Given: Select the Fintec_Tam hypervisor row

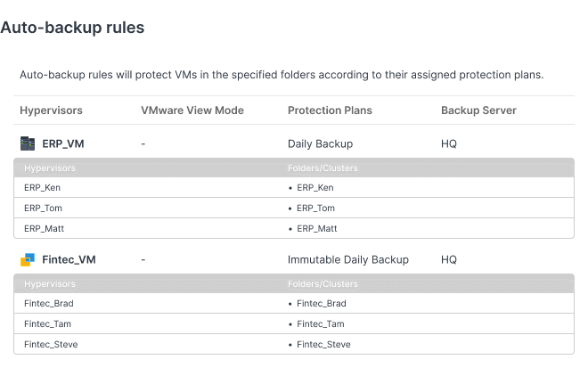Looking at the screenshot, I should pos(47,324).
